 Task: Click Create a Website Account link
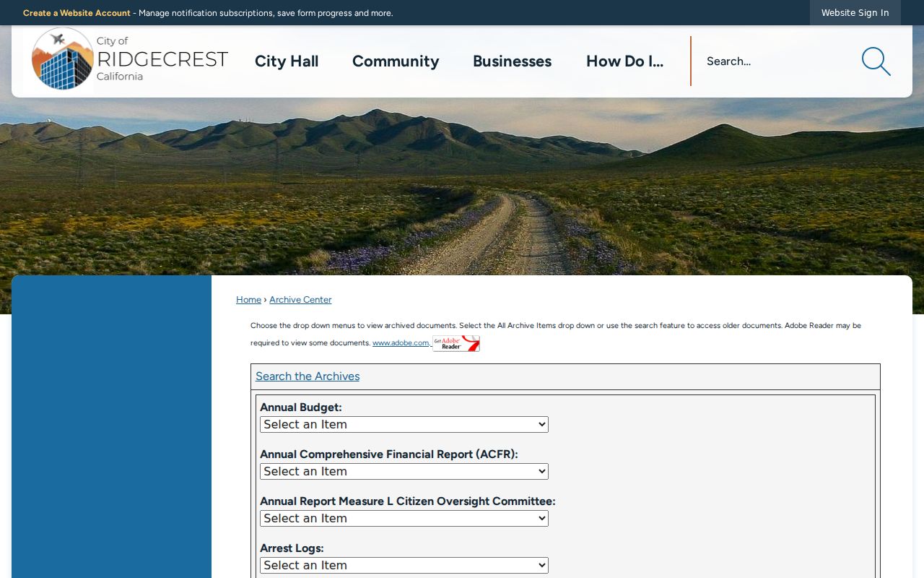pyautogui.click(x=77, y=13)
